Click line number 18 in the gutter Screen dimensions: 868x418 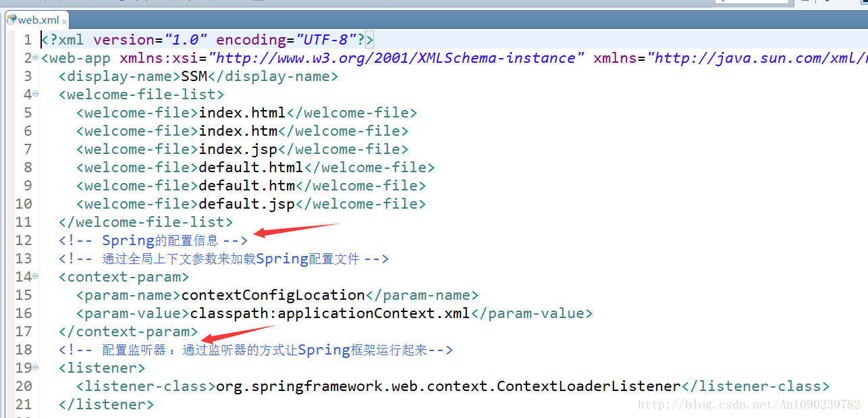click(x=24, y=350)
